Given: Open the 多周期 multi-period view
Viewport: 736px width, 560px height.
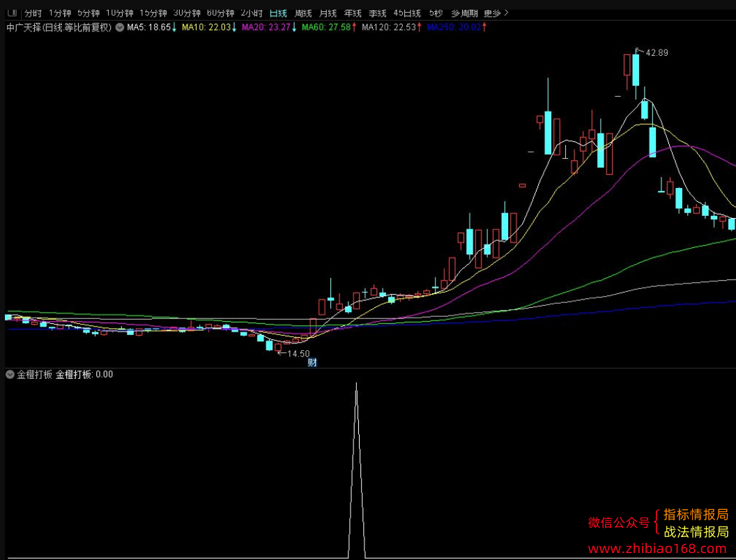Looking at the screenshot, I should click(465, 13).
